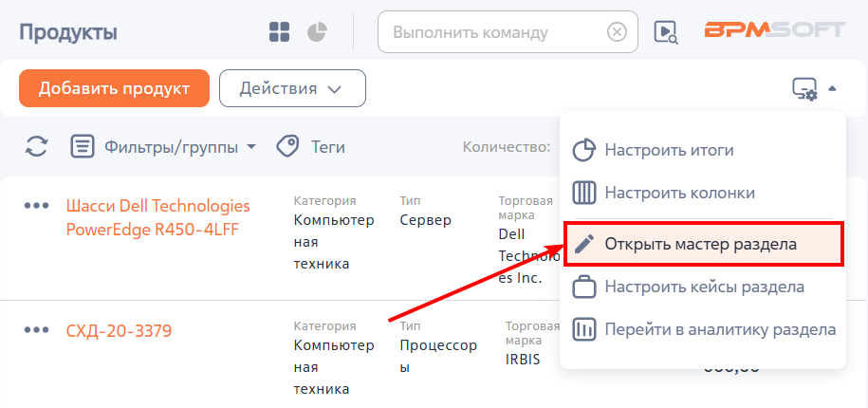Click the tag icon next to Теги
Image resolution: width=868 pixels, height=408 pixels.
[x=287, y=147]
